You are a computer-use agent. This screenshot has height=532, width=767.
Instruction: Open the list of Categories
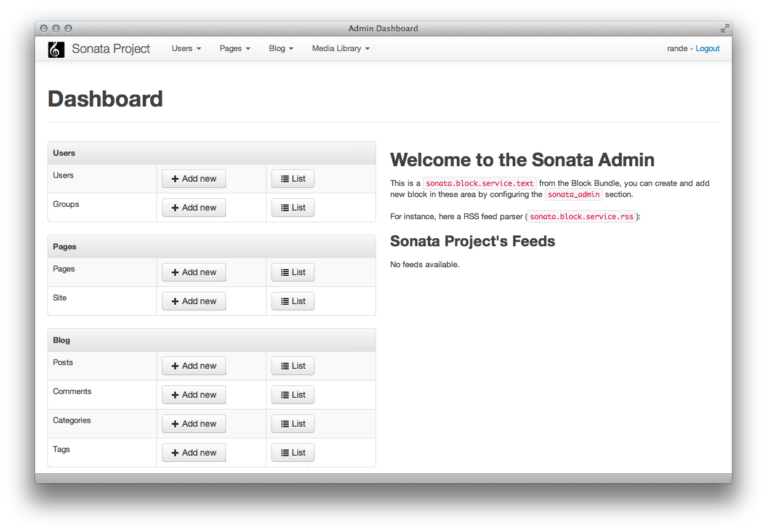293,424
